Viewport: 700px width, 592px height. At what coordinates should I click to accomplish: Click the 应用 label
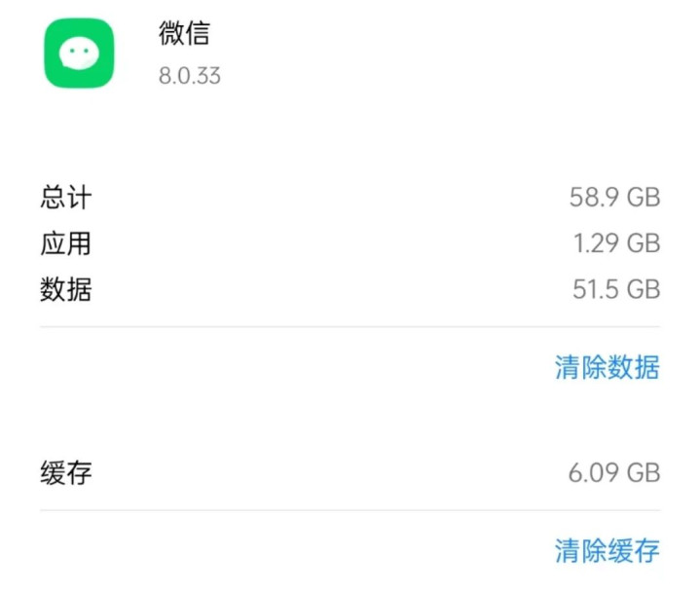[66, 243]
